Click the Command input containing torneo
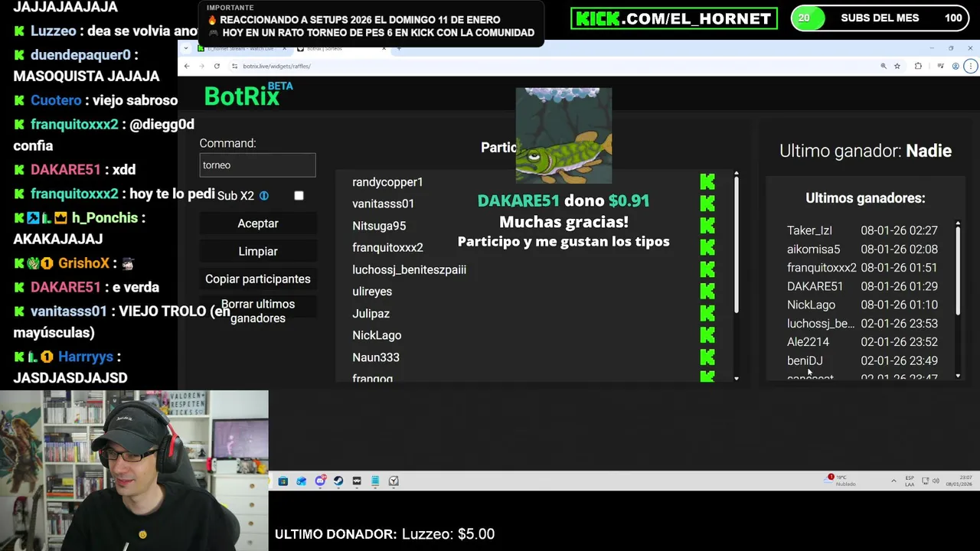 257,165
